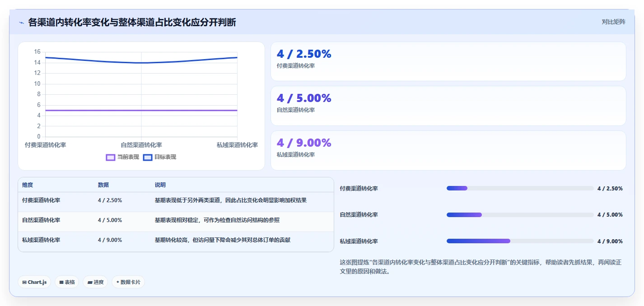Toggle the 目标表现 legend item

[159, 157]
